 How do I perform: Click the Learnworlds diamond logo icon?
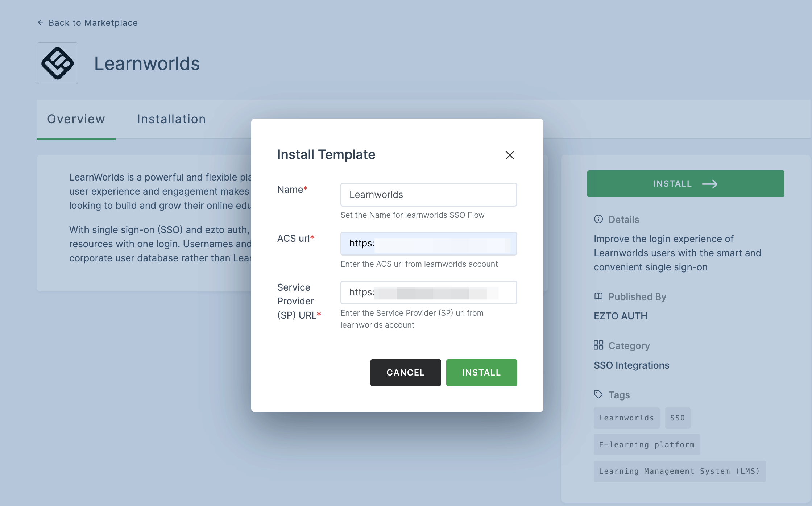click(58, 63)
